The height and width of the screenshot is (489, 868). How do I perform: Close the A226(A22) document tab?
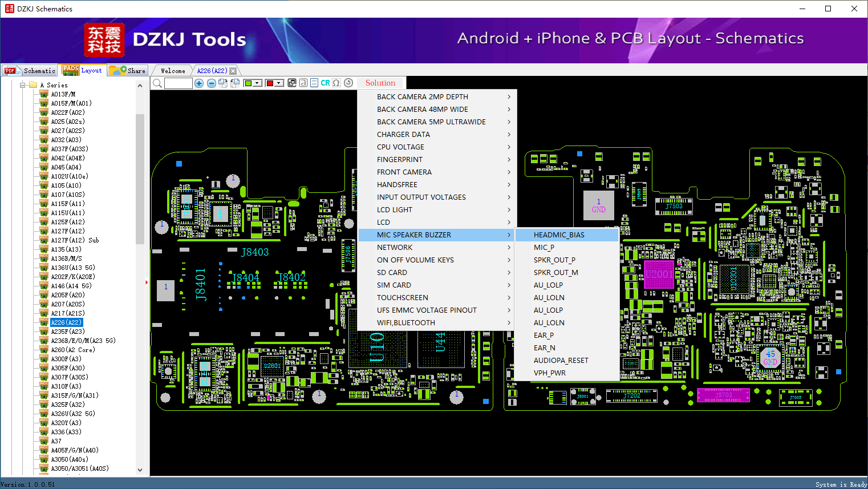coord(233,71)
